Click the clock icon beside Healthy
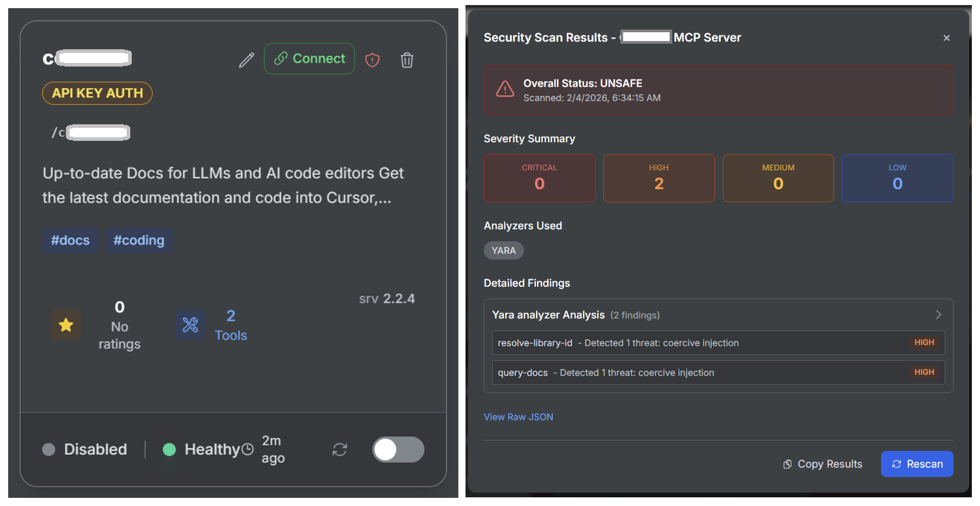Viewport: 980px width, 506px height. coord(248,449)
